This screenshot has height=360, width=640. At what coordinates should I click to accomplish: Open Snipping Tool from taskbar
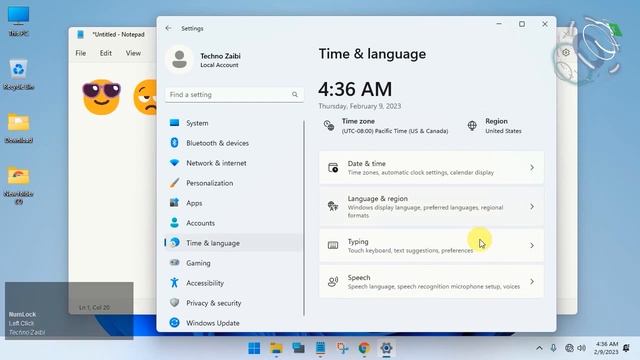(342, 348)
